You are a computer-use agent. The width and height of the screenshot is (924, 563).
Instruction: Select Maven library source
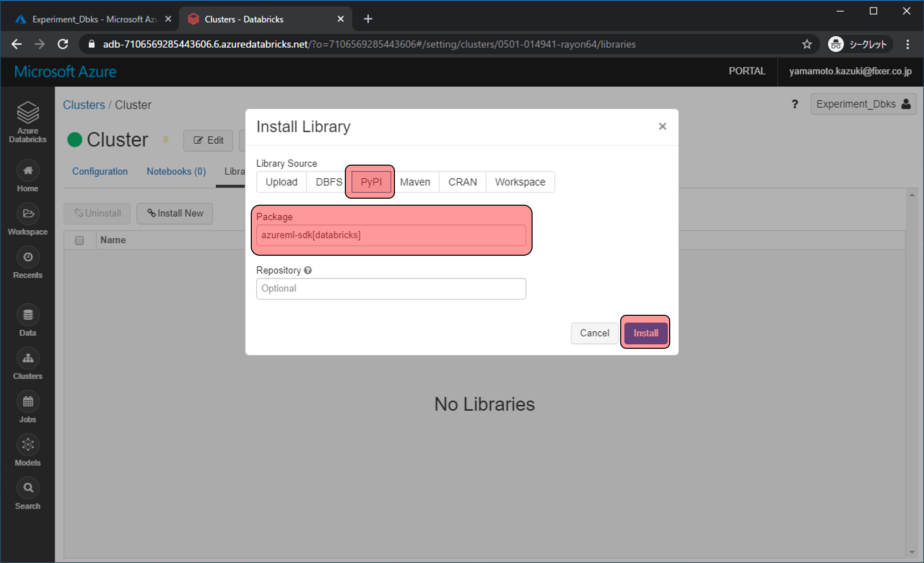(415, 182)
